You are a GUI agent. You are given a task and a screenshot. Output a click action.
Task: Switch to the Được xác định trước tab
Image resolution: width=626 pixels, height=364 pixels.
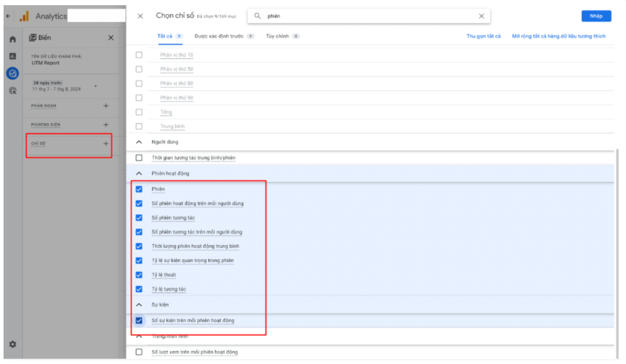tap(224, 36)
